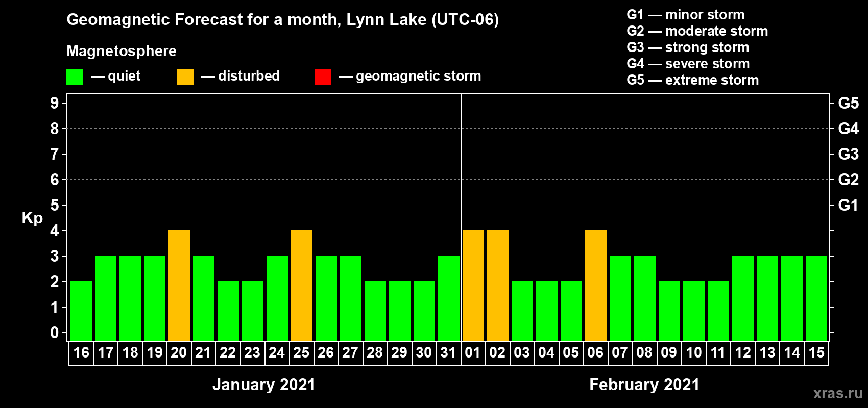Viewport: 868px width, 408px height.
Task: Click the orange disturbed legend swatch
Action: coord(185,77)
